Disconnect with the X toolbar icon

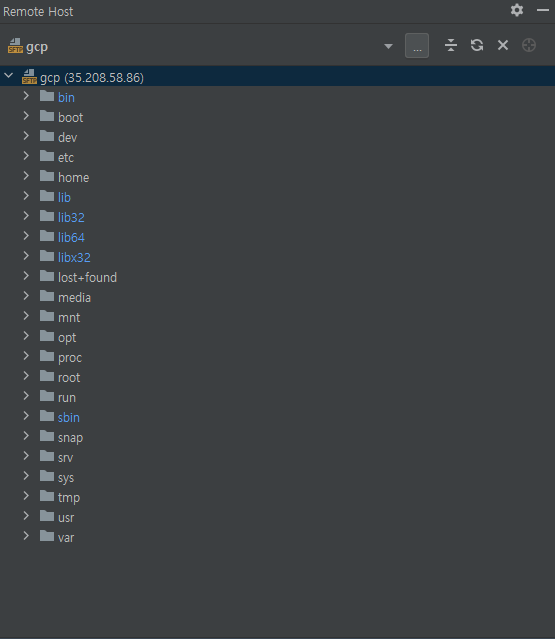[503, 45]
